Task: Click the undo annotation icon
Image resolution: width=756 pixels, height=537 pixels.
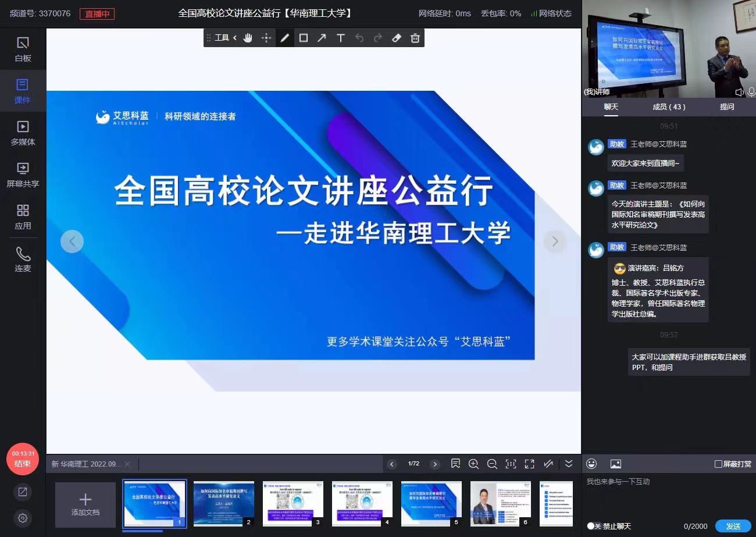Action: pyautogui.click(x=359, y=38)
